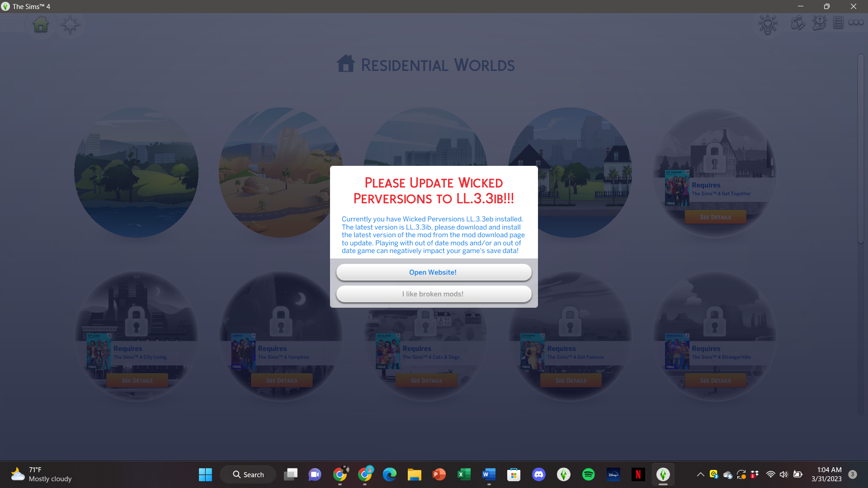The image size is (868, 488).
Task: Click the lock on Get Famous world
Action: (x=570, y=320)
